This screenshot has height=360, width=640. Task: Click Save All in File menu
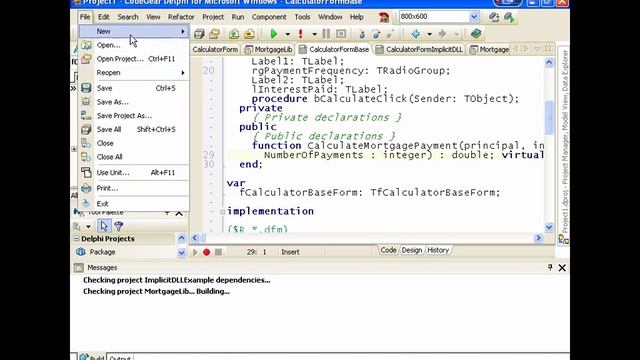(x=133, y=129)
